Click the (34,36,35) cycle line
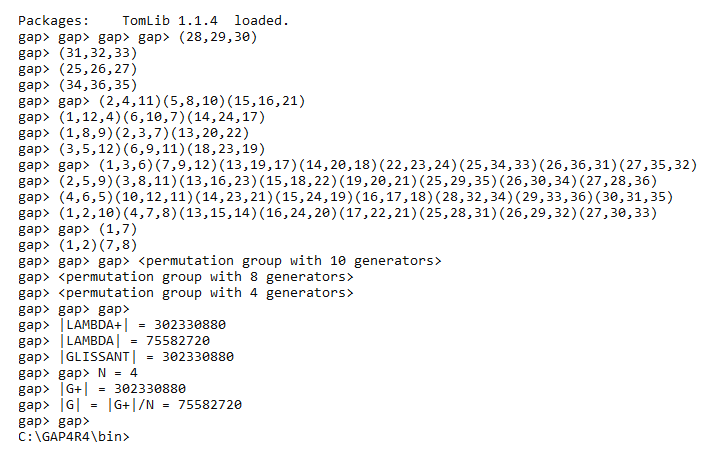The width and height of the screenshot is (708, 454). click(x=98, y=85)
